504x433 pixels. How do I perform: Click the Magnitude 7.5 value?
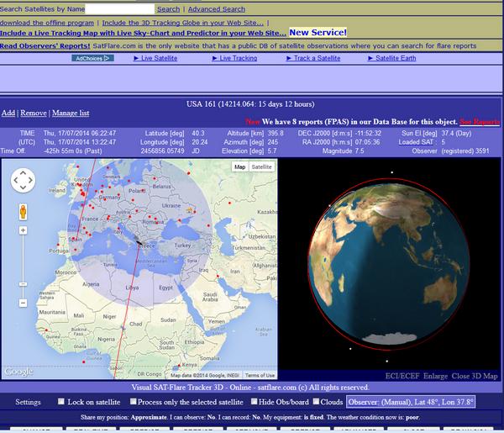pyautogui.click(x=360, y=150)
